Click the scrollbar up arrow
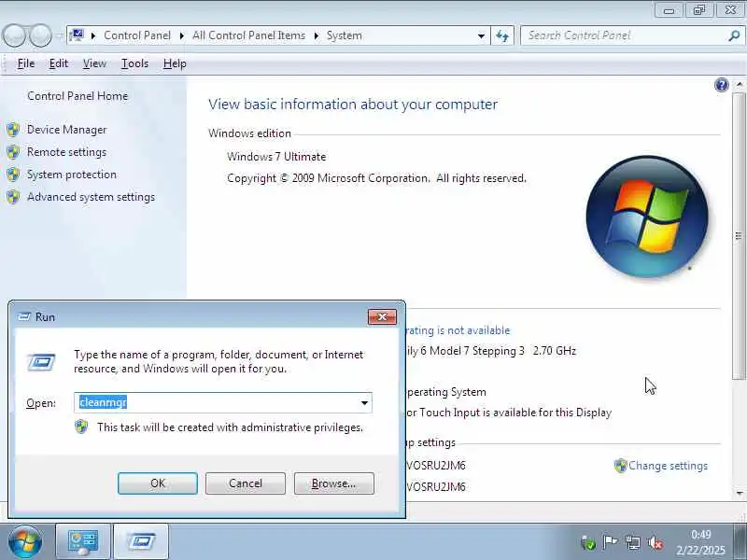 [x=739, y=84]
